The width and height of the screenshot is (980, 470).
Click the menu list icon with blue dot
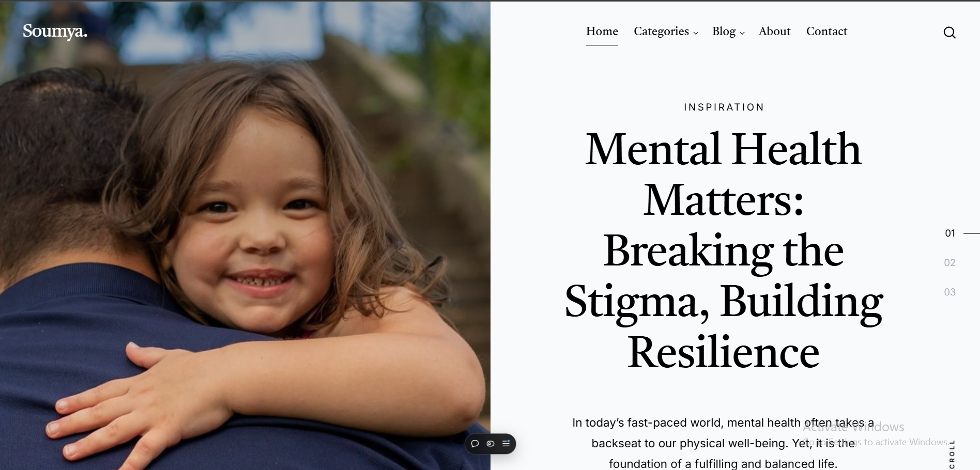[x=506, y=444]
